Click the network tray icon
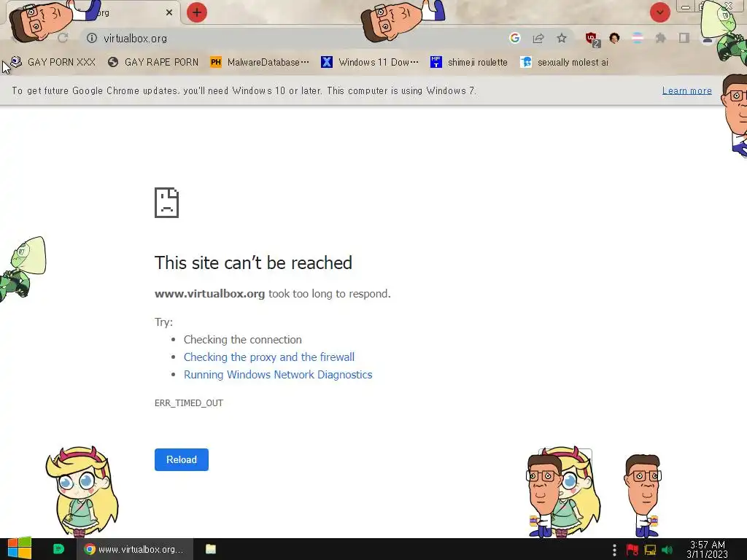 pyautogui.click(x=650, y=550)
